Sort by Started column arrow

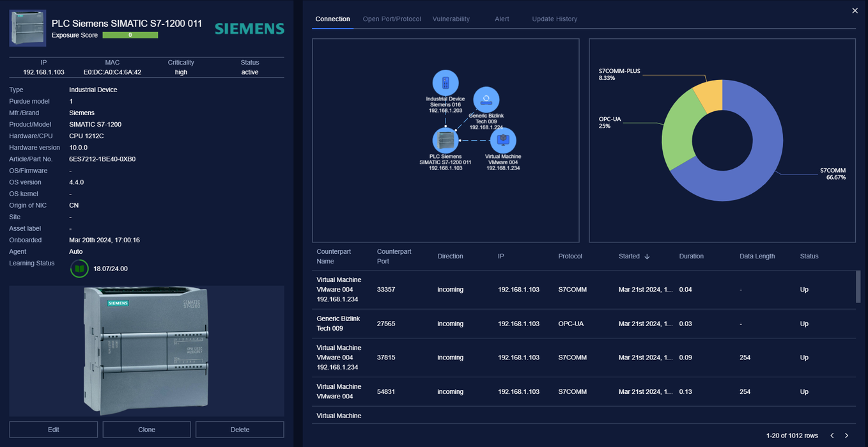coord(647,256)
